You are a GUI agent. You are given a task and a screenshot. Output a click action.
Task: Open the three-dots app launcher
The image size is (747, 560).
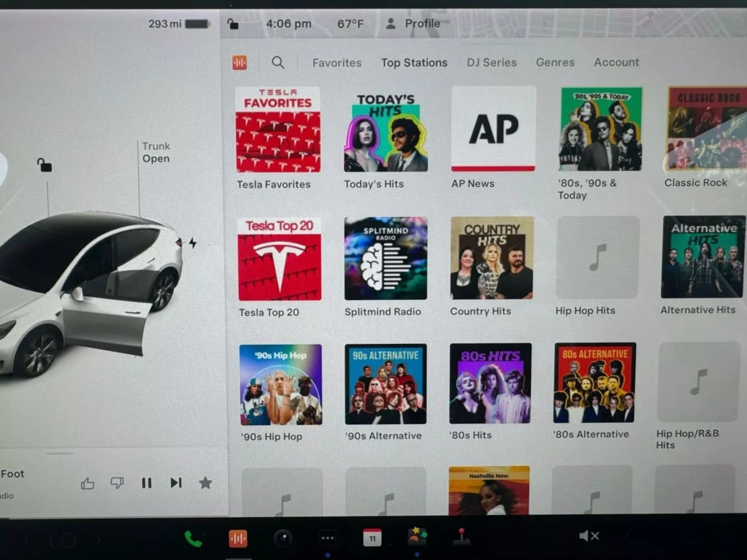point(327,538)
